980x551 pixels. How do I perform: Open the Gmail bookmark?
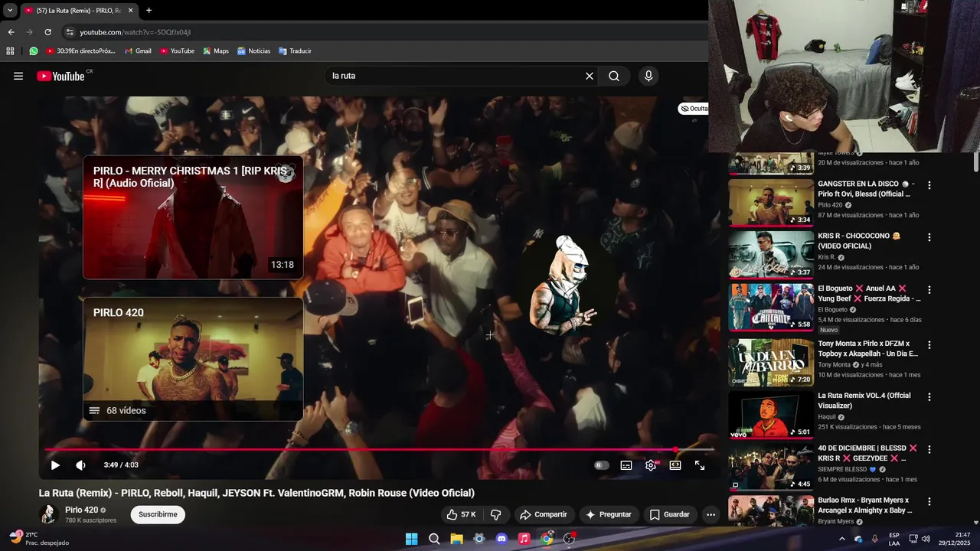[138, 51]
